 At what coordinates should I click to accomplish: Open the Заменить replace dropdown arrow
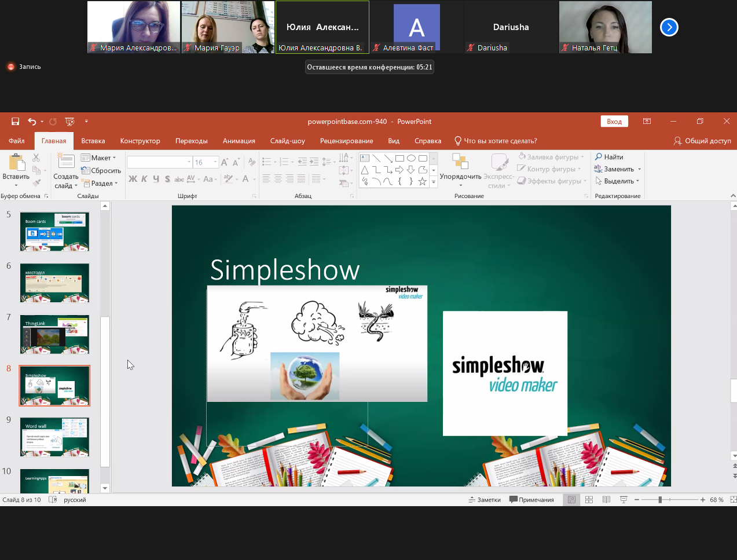(x=640, y=169)
